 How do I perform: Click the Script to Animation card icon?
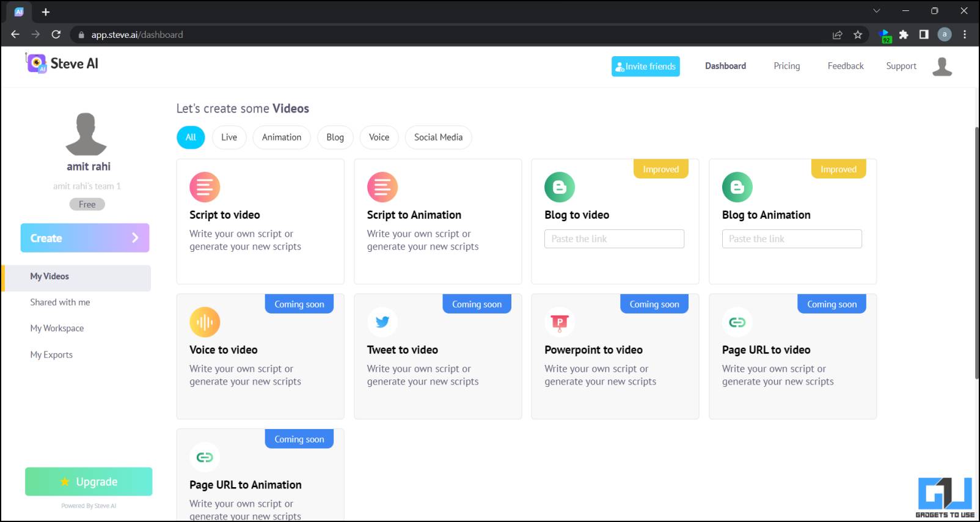coord(382,187)
